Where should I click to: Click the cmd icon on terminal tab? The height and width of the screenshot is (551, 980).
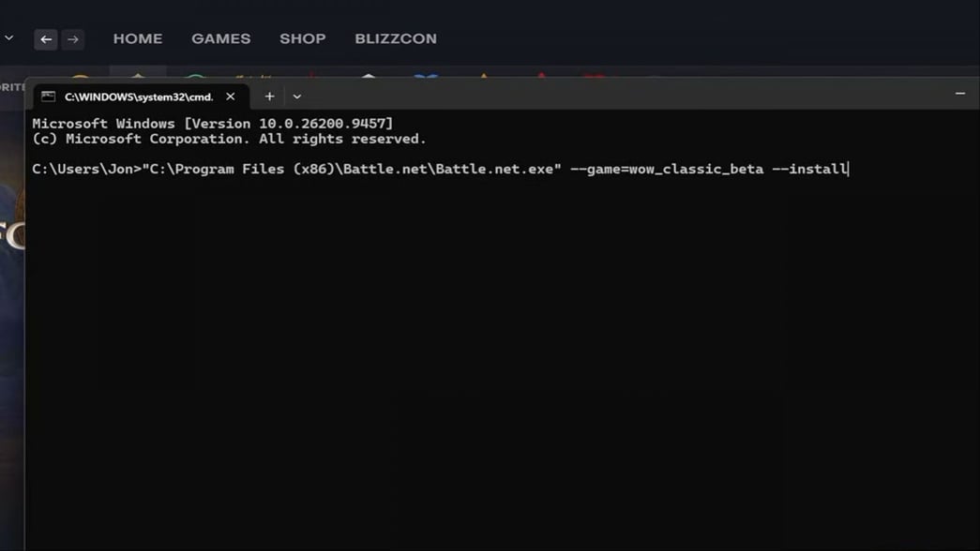(48, 97)
